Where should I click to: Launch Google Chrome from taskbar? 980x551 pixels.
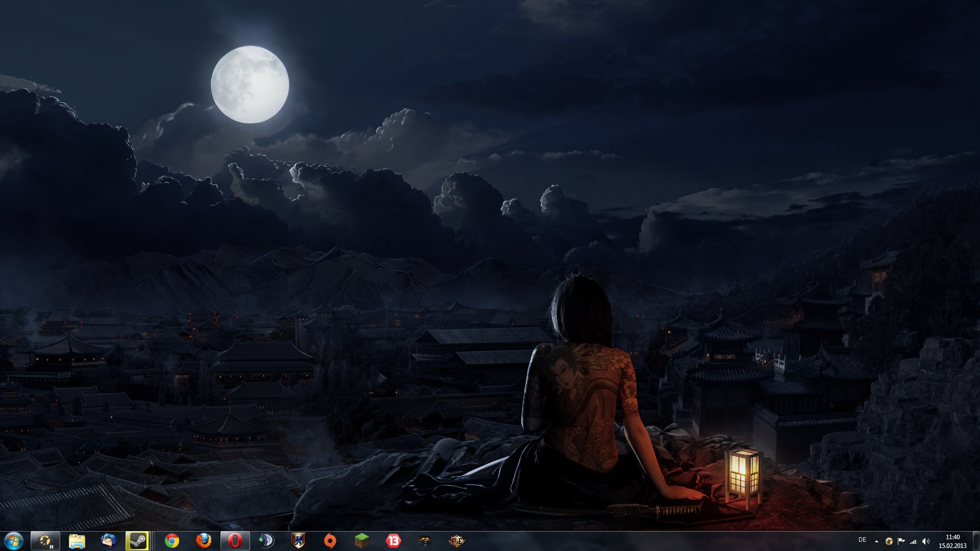tap(172, 541)
